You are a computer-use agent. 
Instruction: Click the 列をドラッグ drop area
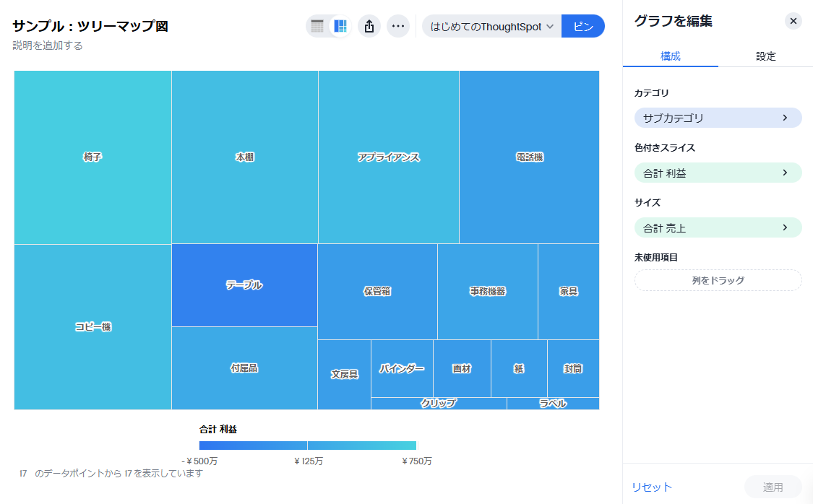point(718,280)
